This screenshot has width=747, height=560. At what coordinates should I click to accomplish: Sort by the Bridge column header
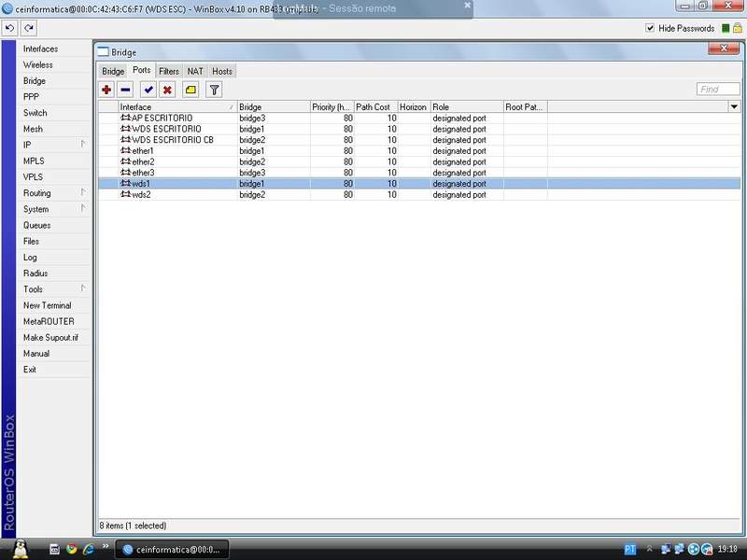(x=274, y=107)
